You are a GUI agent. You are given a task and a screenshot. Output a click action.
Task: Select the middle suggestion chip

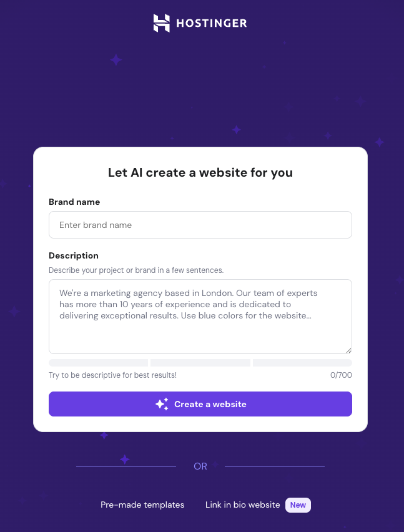coord(200,362)
